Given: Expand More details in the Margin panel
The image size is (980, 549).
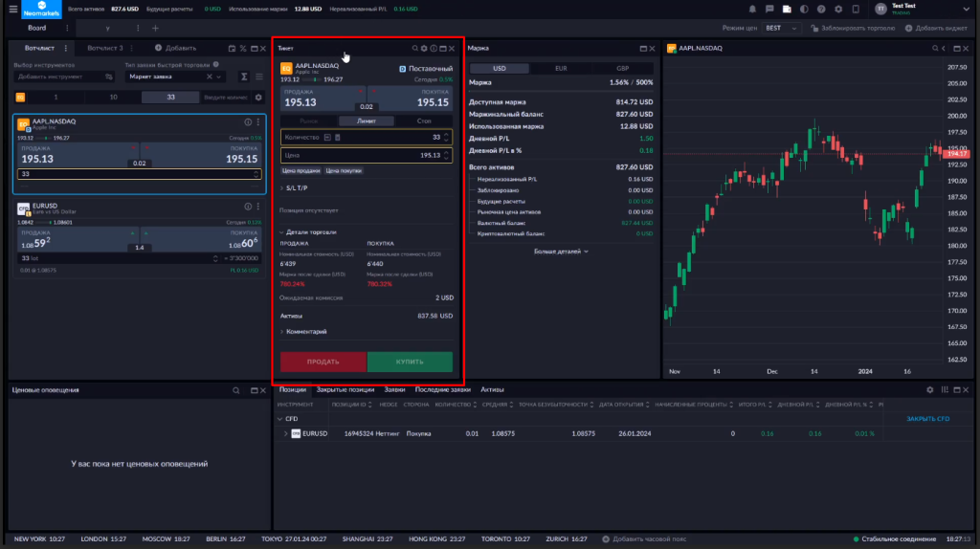Looking at the screenshot, I should pos(561,252).
